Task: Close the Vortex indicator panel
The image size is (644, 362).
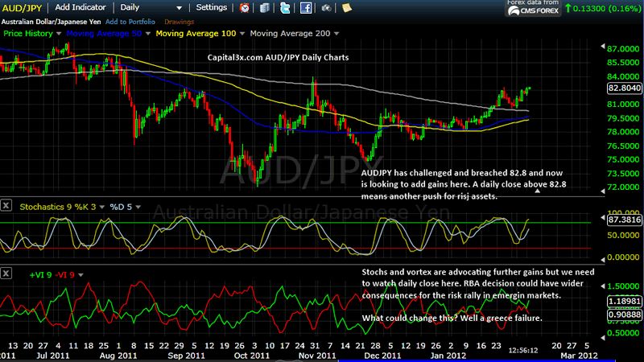Action: click(7, 275)
